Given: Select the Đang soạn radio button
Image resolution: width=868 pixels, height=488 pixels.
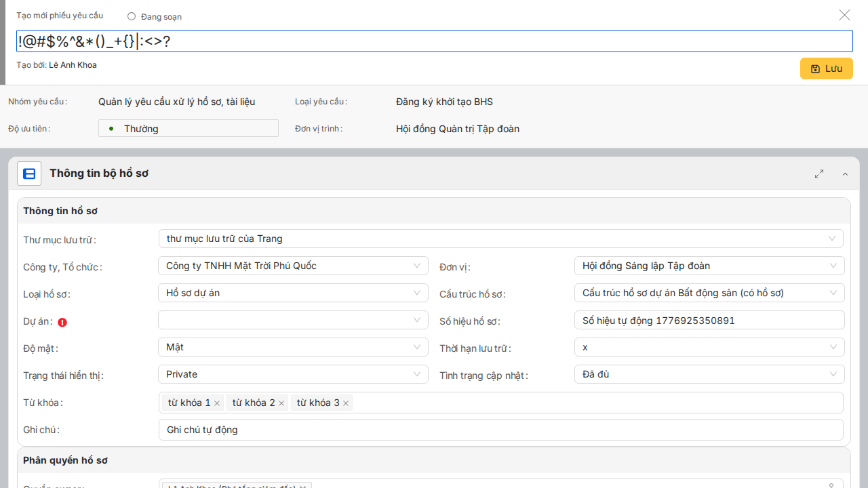Looking at the screenshot, I should [x=132, y=16].
